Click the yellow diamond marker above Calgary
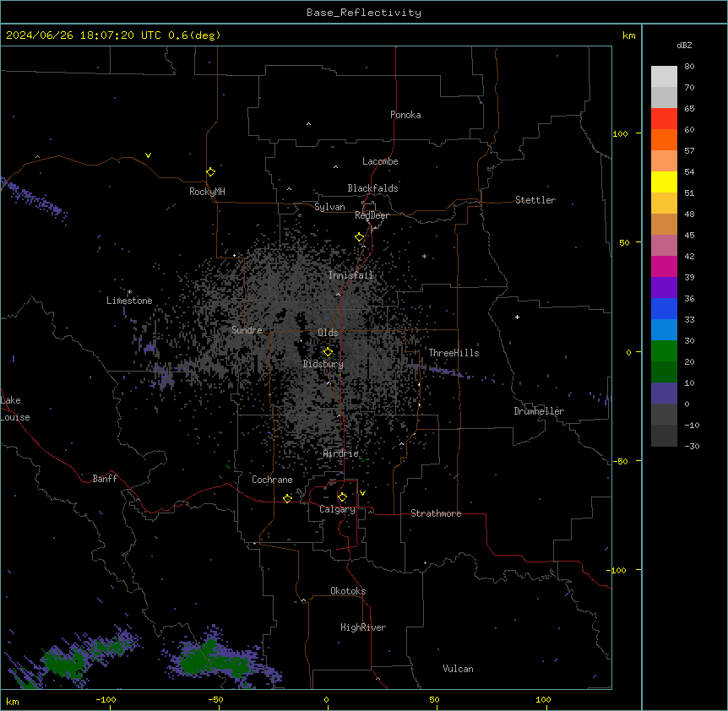 (342, 497)
